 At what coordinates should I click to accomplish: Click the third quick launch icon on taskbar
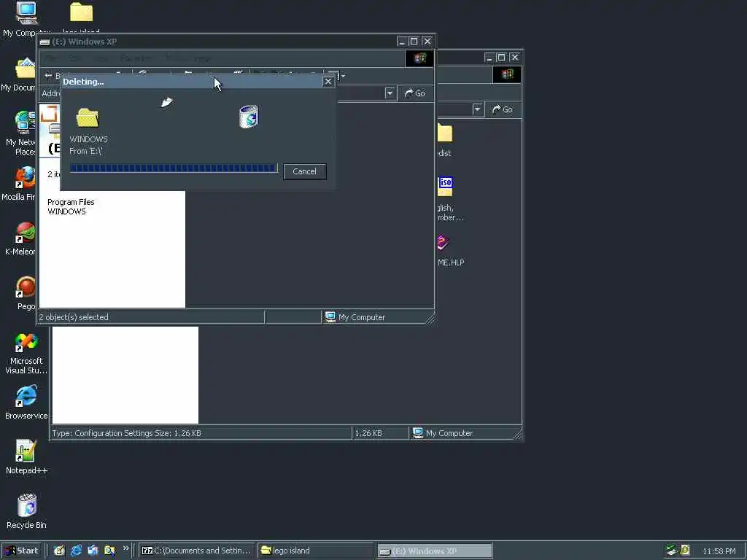click(x=93, y=551)
